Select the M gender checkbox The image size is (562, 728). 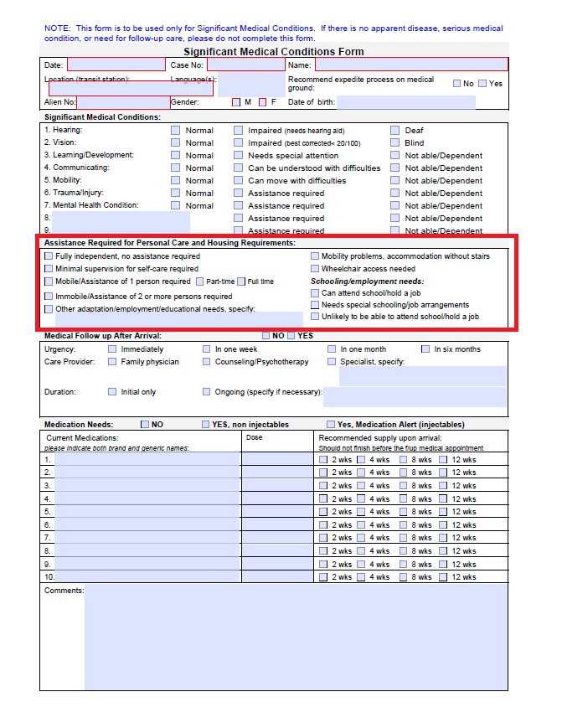point(236,102)
